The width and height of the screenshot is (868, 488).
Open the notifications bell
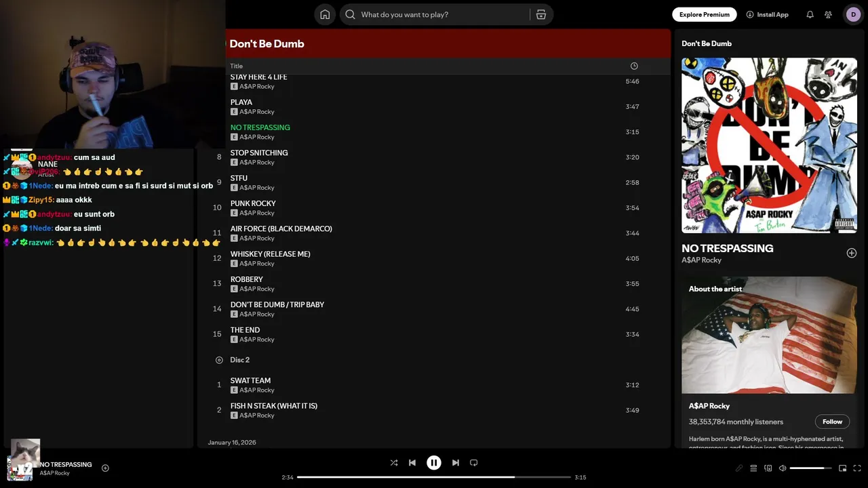pos(810,14)
